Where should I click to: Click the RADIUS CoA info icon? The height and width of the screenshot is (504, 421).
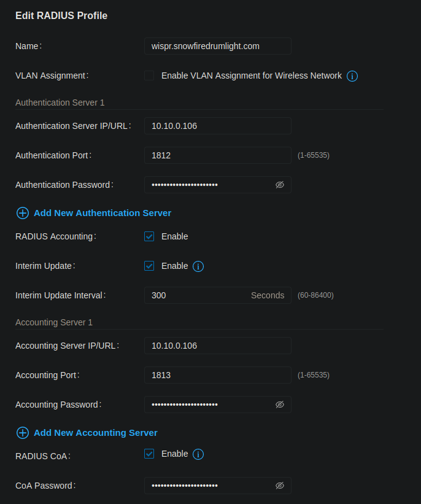(198, 454)
